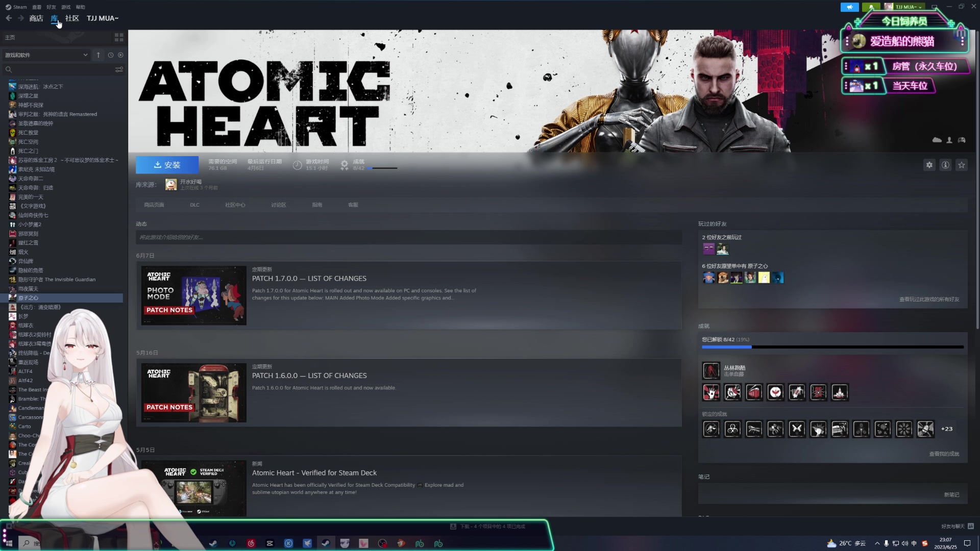Viewport: 980px width, 551px height.
Task: Click the Steam announcements megaphone icon
Action: [849, 7]
